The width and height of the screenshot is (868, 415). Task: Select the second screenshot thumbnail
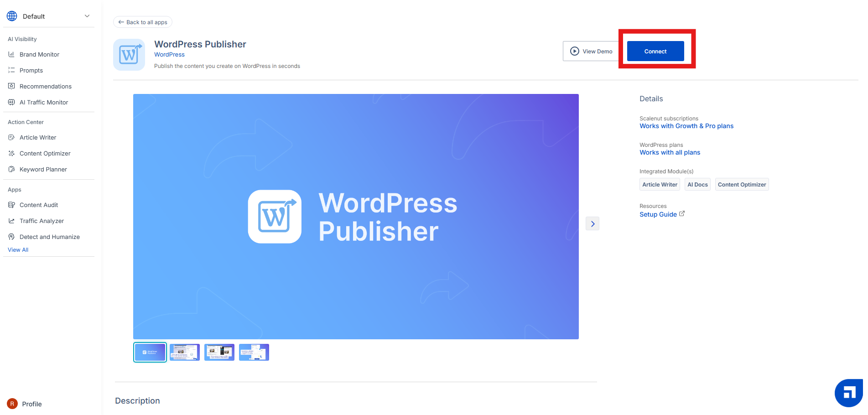tap(185, 352)
